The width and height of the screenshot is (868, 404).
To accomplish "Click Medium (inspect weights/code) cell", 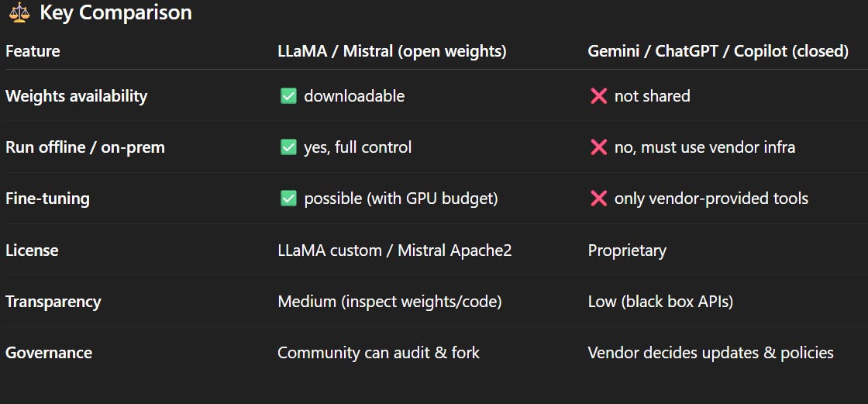I will click(390, 302).
